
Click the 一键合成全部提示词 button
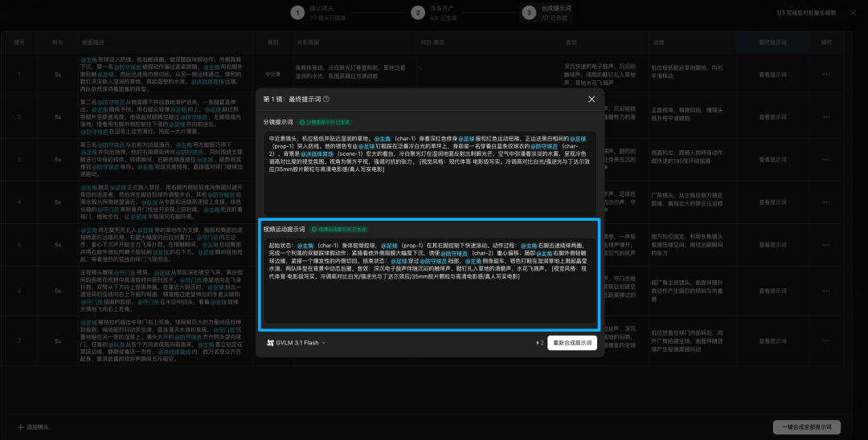tap(807, 427)
